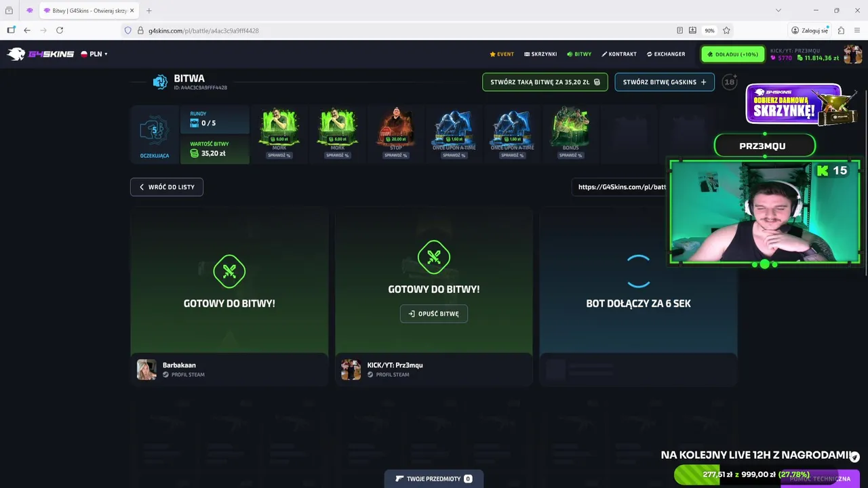Bookmark this page with the star icon
Viewport: 868px width, 488px height.
pyautogui.click(x=726, y=30)
